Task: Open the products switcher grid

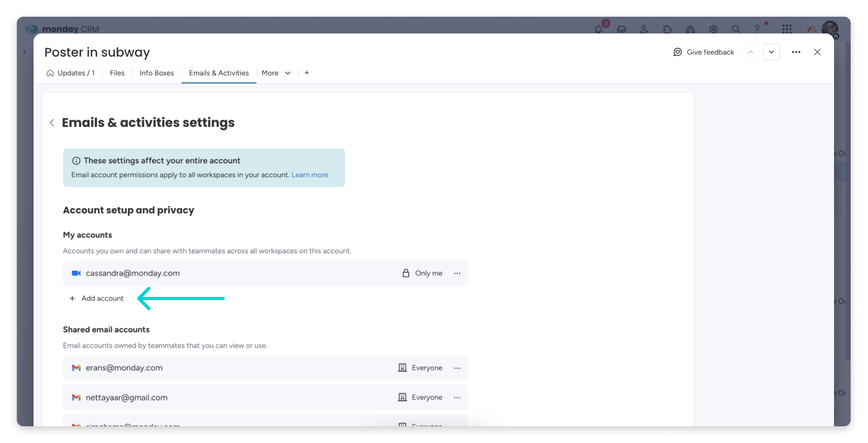Action: 787,29
